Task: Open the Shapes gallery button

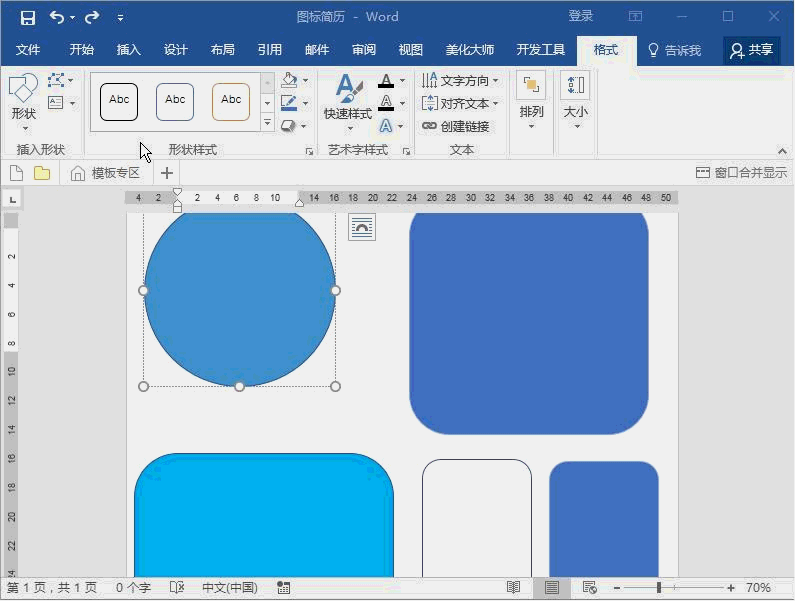Action: 23,98
